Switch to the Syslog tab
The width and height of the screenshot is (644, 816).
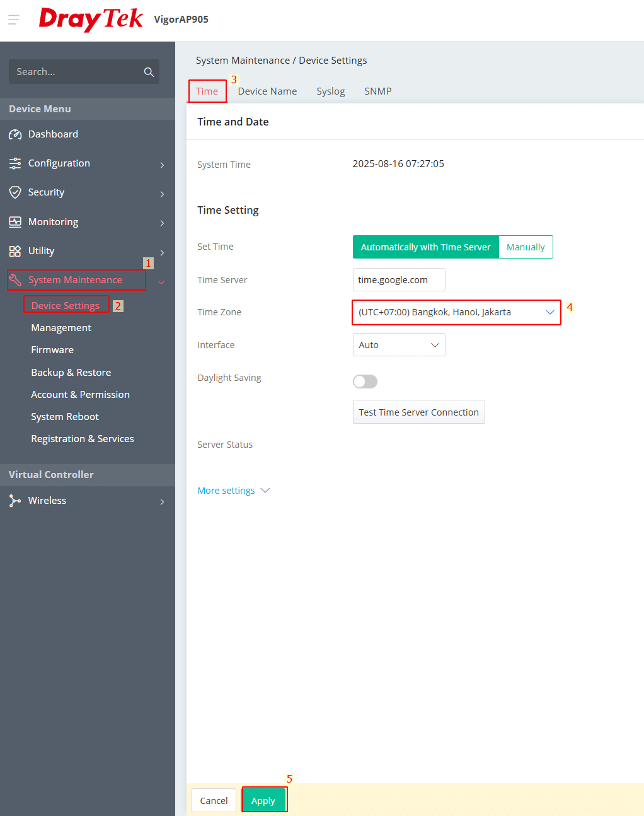330,91
